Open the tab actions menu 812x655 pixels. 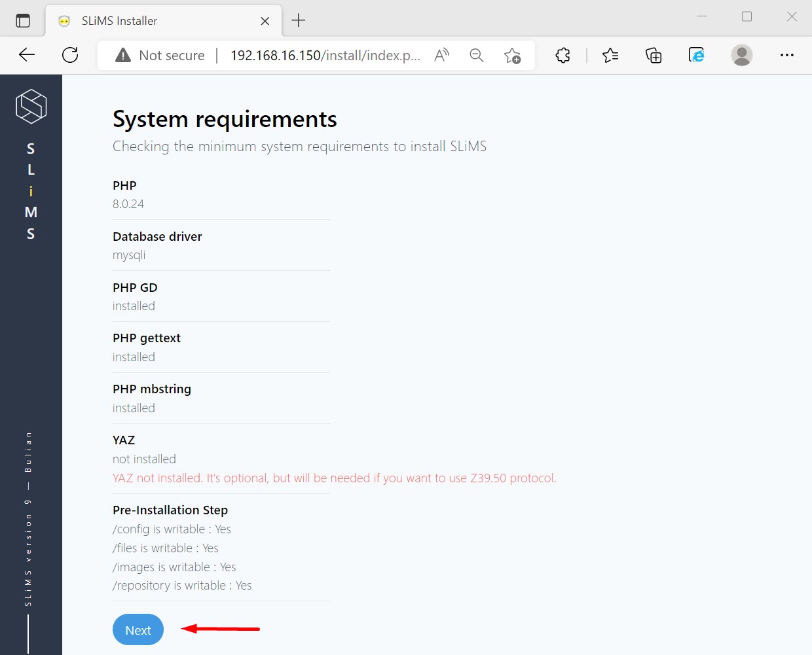click(x=23, y=21)
